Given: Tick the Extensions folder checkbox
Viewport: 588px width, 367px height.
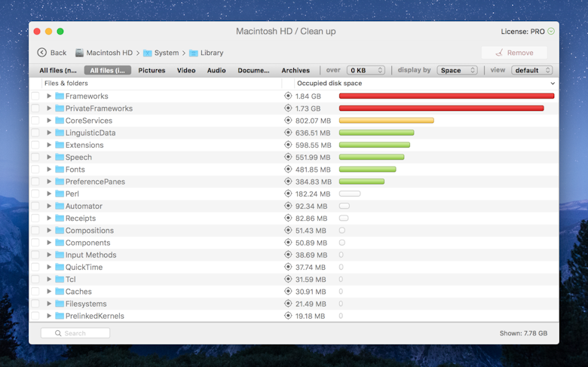Looking at the screenshot, I should click(35, 145).
